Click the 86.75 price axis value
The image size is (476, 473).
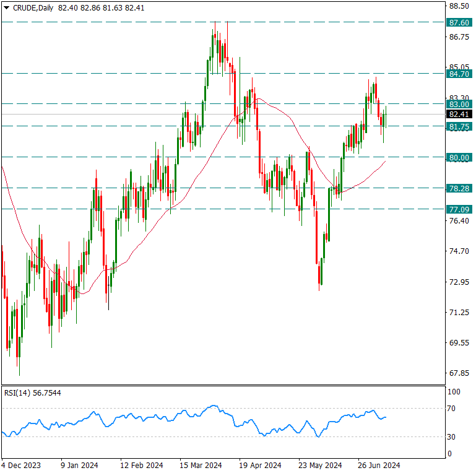[459, 37]
